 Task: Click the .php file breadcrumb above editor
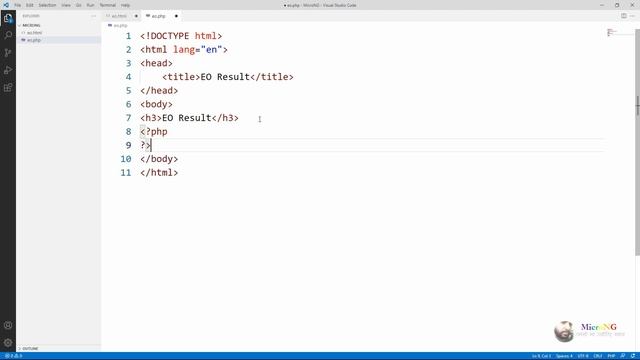point(118,25)
